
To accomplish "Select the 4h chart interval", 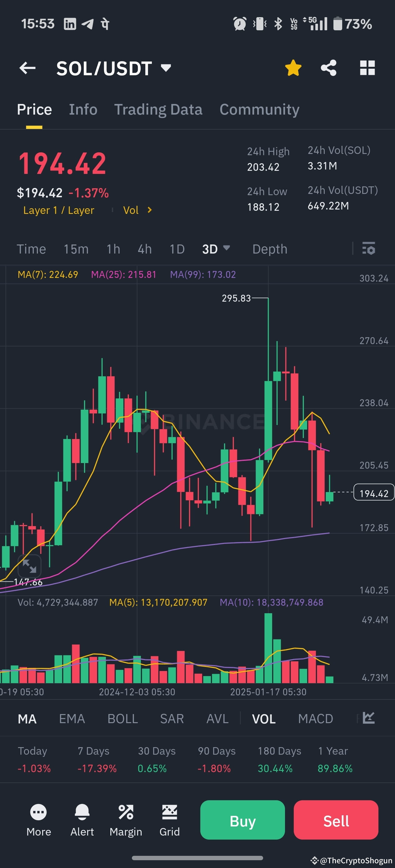I will pyautogui.click(x=145, y=249).
